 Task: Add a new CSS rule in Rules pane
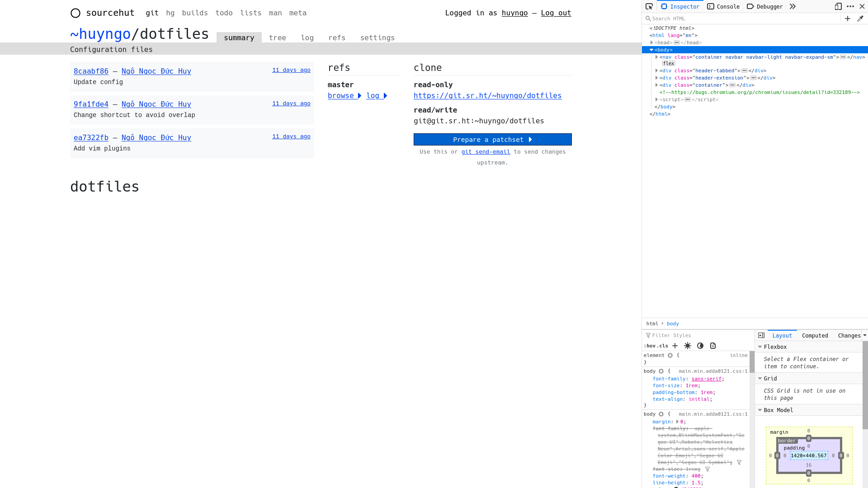(x=675, y=346)
